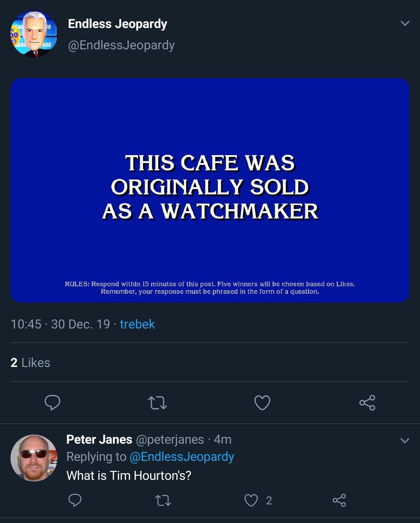Screen dimensions: 420x523
Task: Click the 10:45 · 30 Dec. 19 timestamp
Action: click(60, 324)
